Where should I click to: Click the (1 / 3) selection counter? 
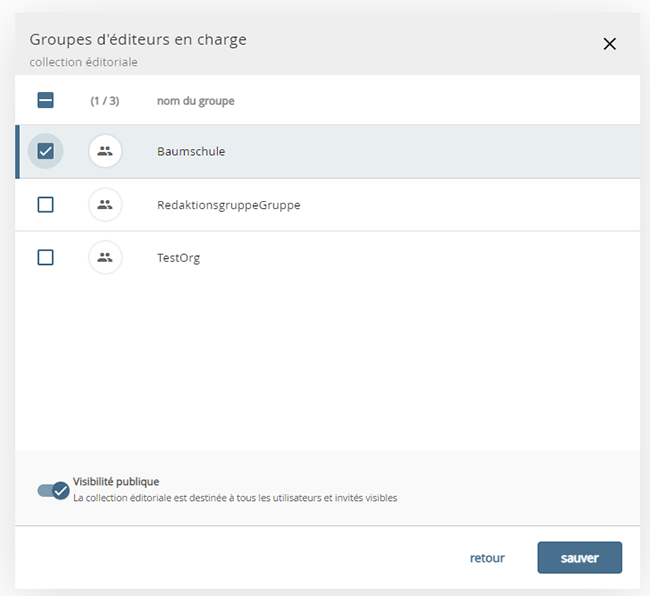105,101
